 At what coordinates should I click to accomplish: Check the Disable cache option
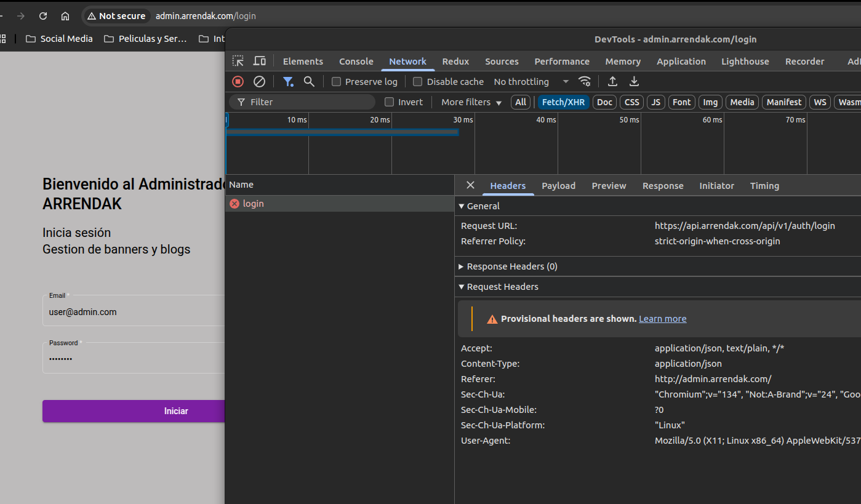pos(418,81)
